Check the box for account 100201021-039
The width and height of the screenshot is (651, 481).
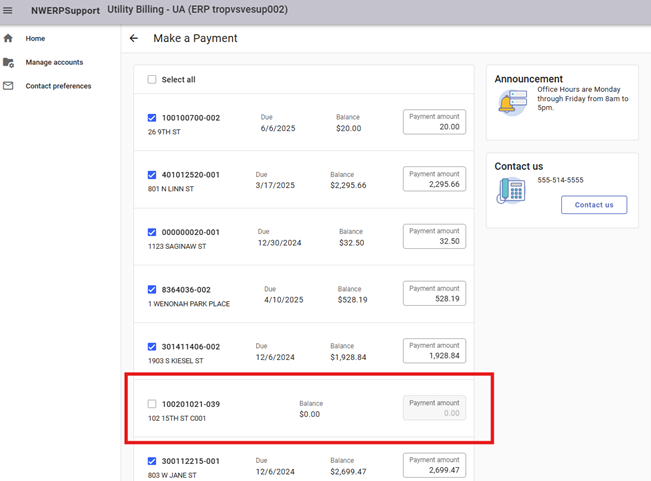pos(152,404)
